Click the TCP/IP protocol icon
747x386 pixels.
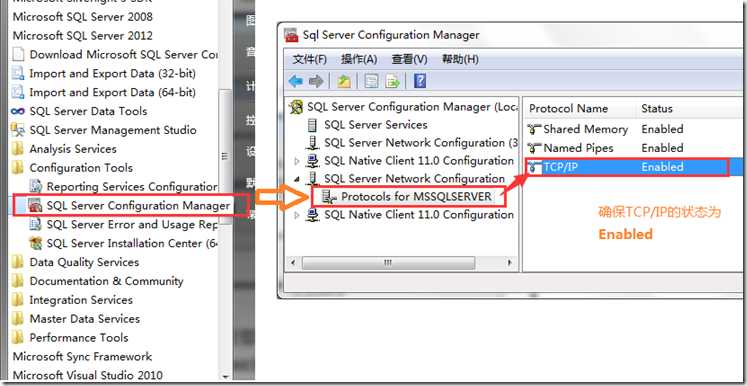point(535,167)
